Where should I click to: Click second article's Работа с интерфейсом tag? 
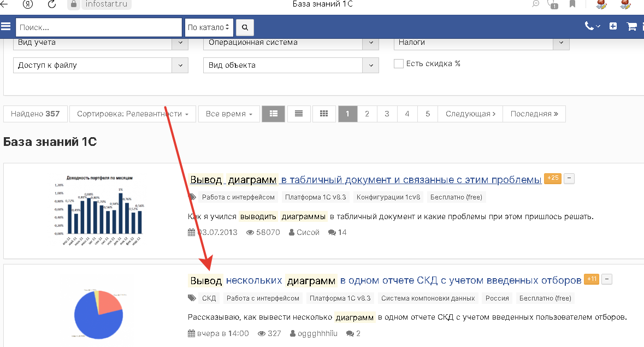click(263, 298)
